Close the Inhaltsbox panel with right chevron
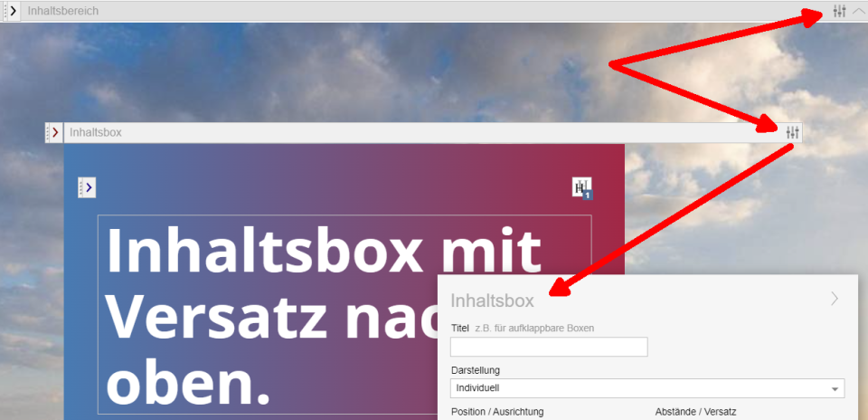The width and height of the screenshot is (868, 420). tap(835, 300)
